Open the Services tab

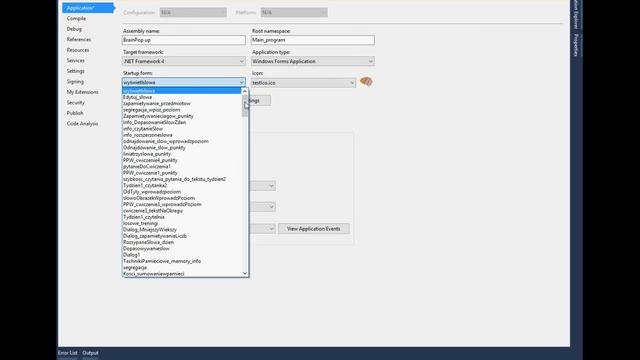tap(76, 60)
